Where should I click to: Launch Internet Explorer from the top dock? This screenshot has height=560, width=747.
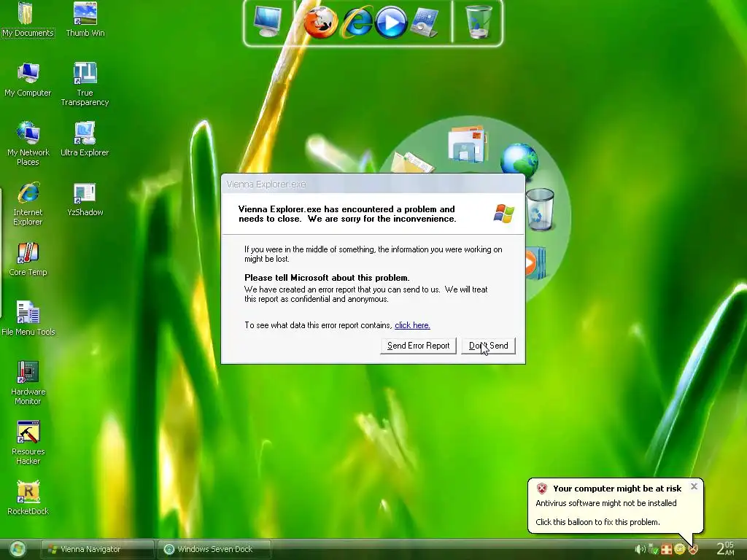pos(356,23)
